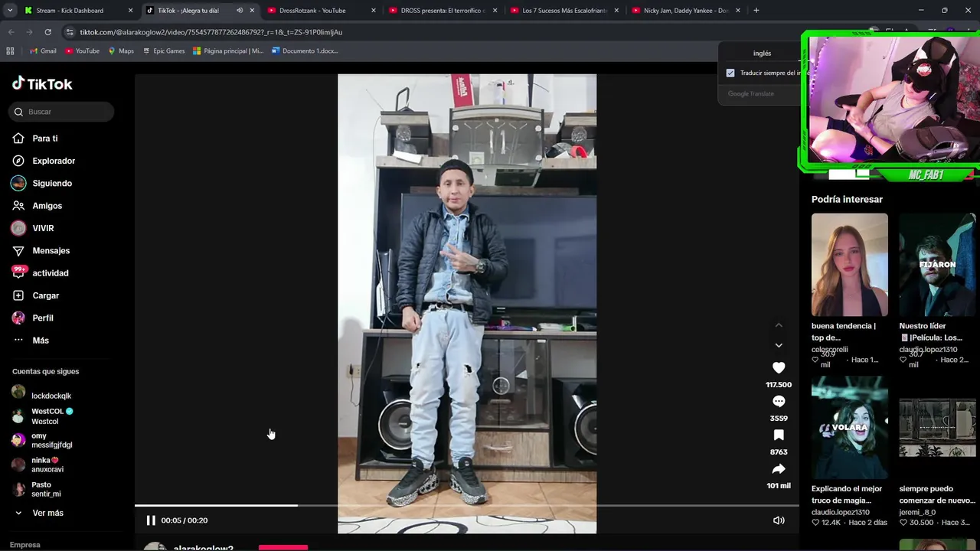Switch to the Stream - Kick Dashboard tab
This screenshot has width=980, height=551.
[x=77, y=11]
